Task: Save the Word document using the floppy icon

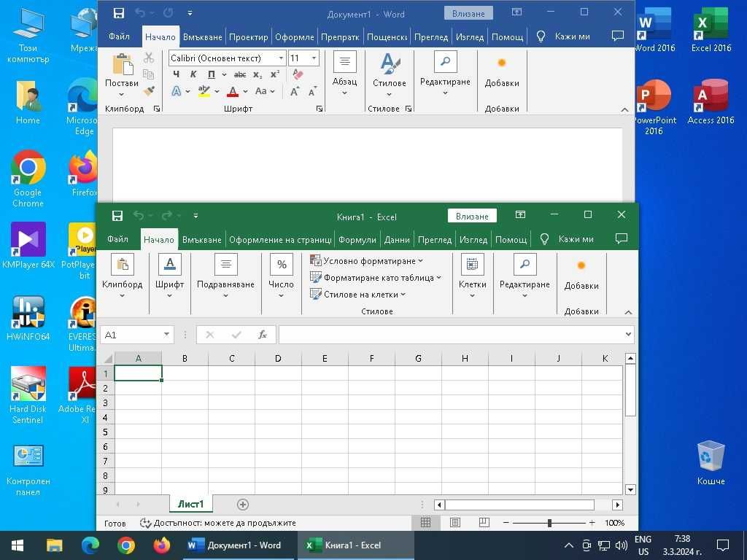Action: click(119, 13)
